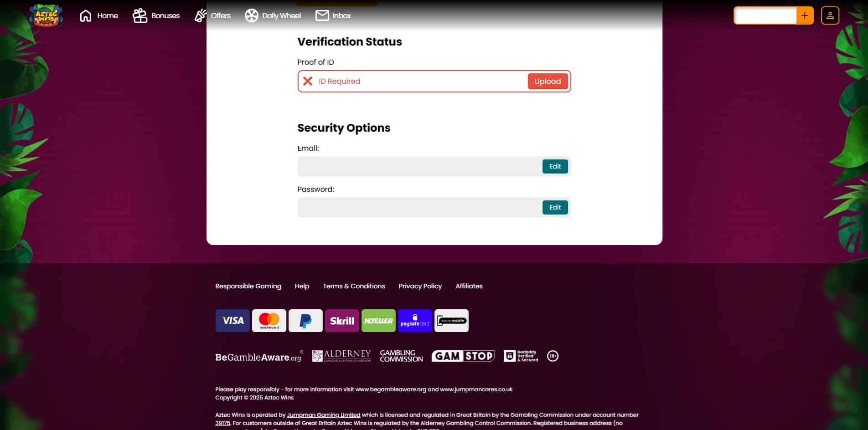Viewport: 868px width, 430px height.
Task: Open Inbox via the envelope icon
Action: pos(321,15)
